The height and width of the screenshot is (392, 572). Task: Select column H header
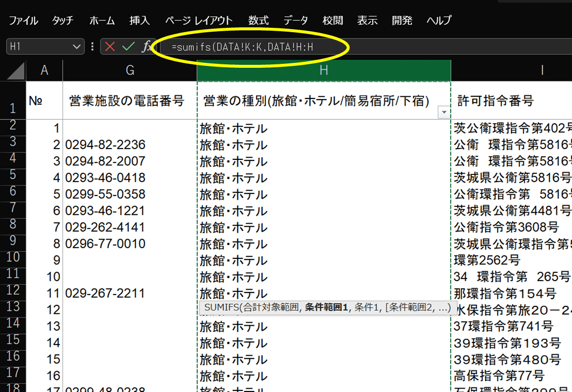coord(324,70)
